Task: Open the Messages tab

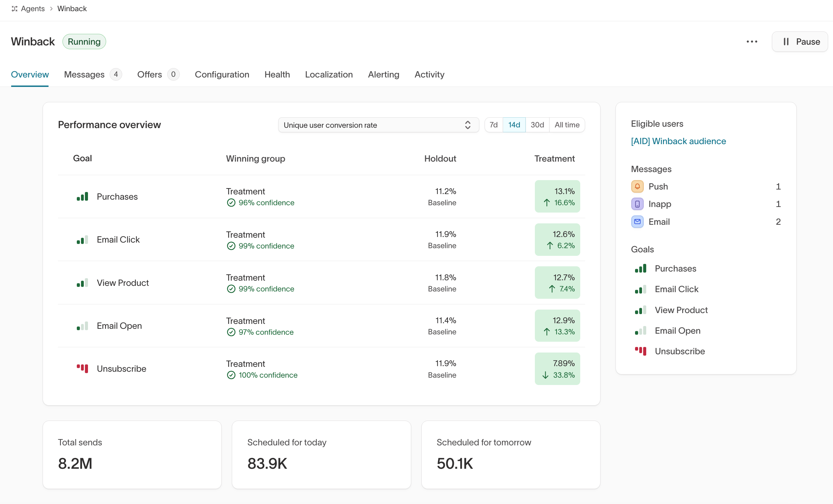Action: pos(93,74)
